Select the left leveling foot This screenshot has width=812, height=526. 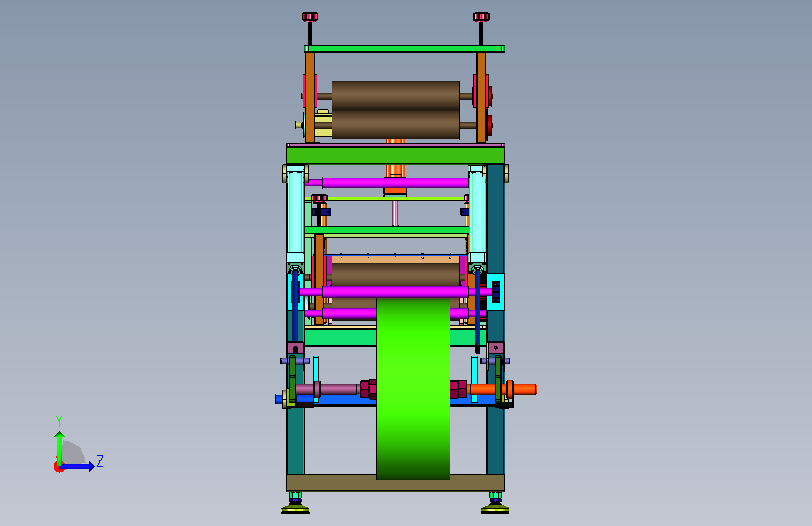295,504
